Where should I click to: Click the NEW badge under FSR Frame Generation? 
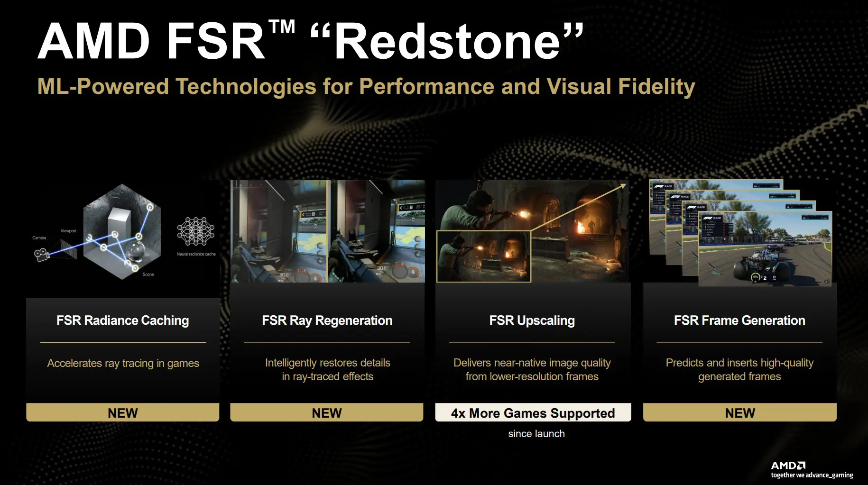click(740, 412)
